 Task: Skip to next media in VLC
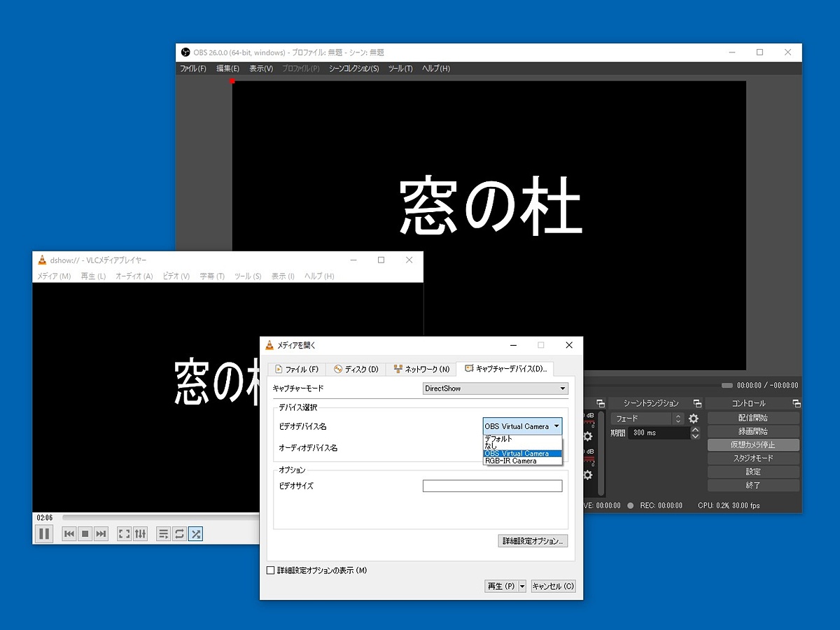click(x=101, y=534)
